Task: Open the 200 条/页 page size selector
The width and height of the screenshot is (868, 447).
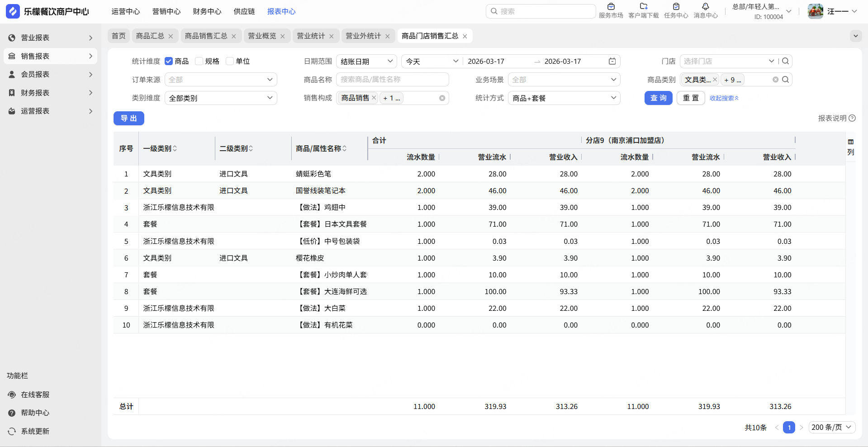Action: (831, 427)
